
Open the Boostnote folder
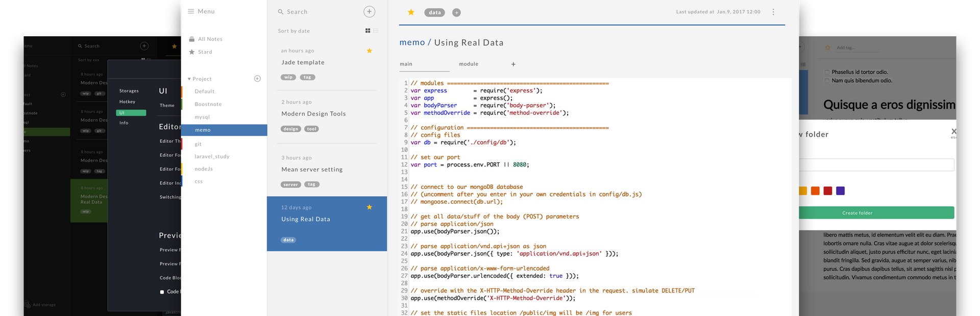(208, 104)
